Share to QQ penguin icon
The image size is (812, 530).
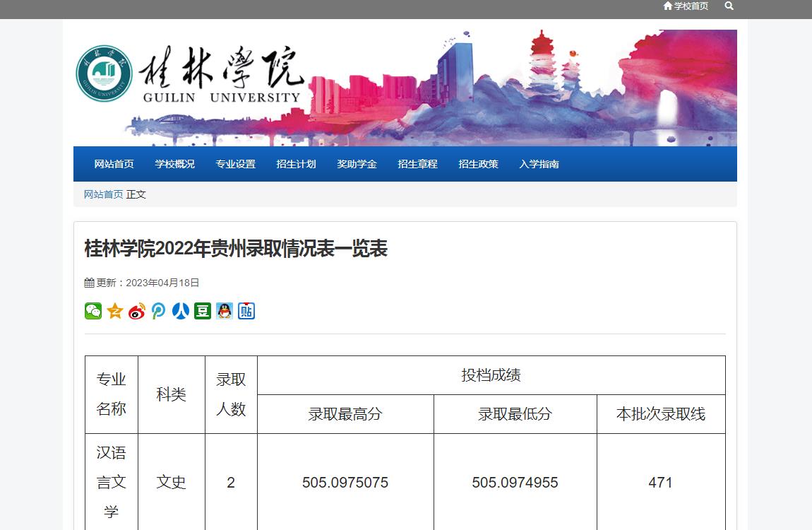(225, 311)
